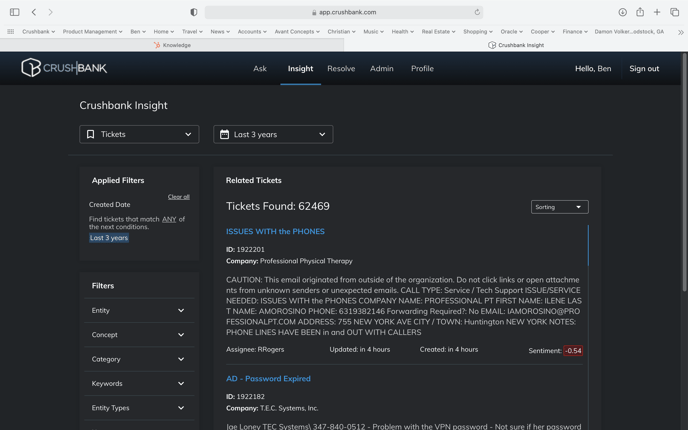Open the Tickets type dropdown
The image size is (688, 430).
139,134
